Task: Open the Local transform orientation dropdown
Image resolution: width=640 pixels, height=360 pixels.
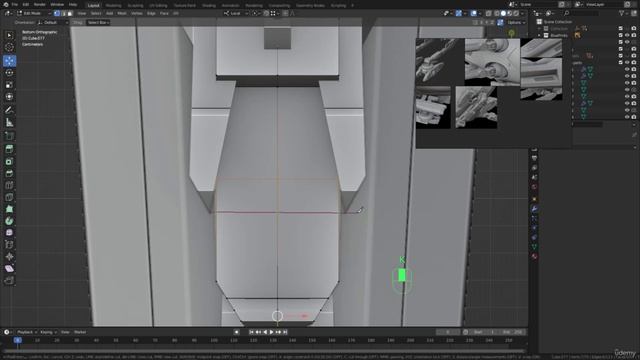Action: (236, 13)
